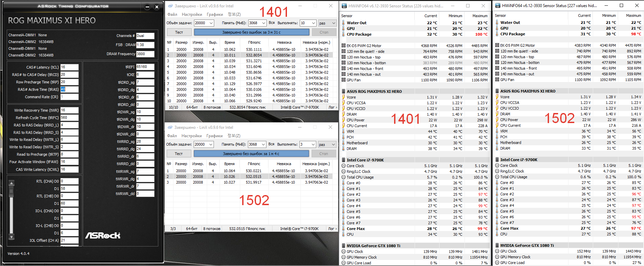Click the GPU Core Load icon in the right HWiNFO window
Screen dimensions: 644x266
click(x=497, y=263)
